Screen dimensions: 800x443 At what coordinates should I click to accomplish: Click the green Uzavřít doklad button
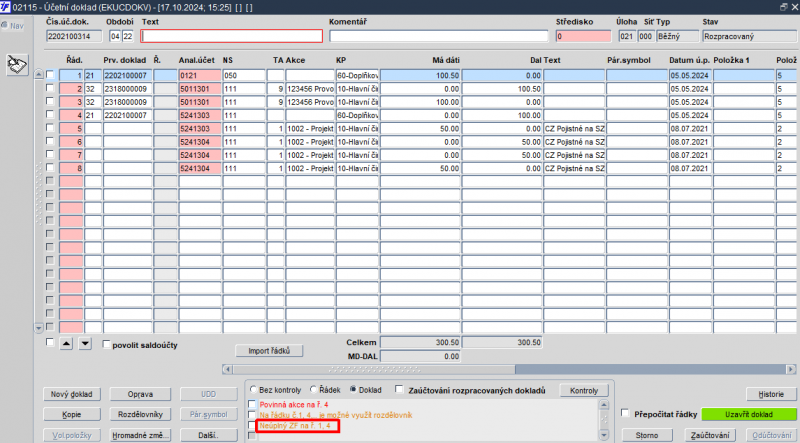coord(749,414)
